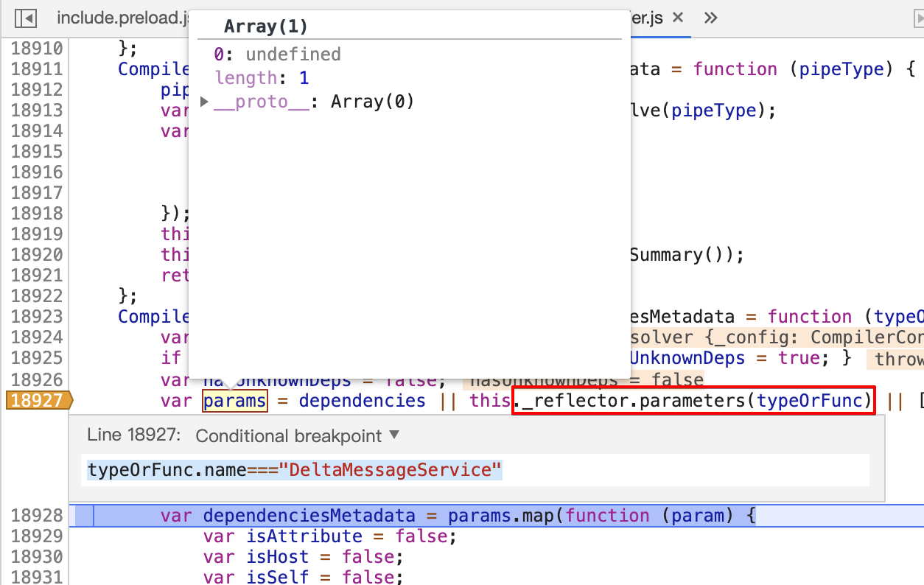Open the more tabs chevron menu
Image resolution: width=924 pixels, height=585 pixels.
[710, 18]
